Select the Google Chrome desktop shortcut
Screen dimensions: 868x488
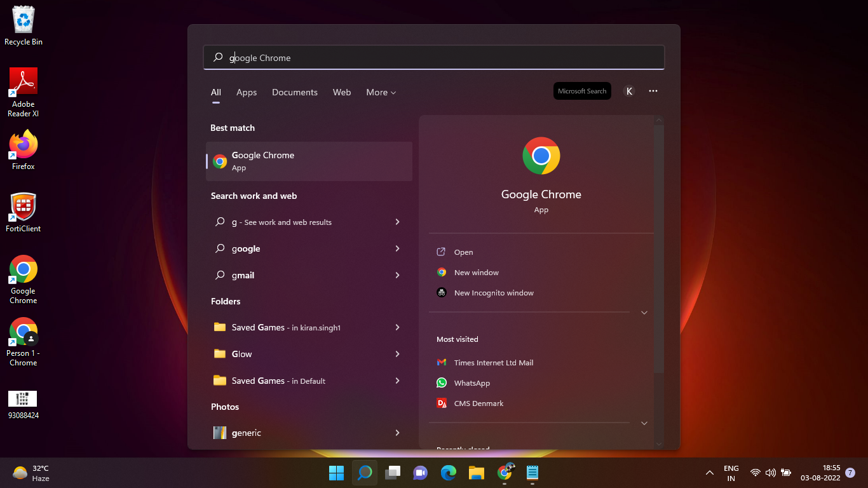(x=24, y=280)
